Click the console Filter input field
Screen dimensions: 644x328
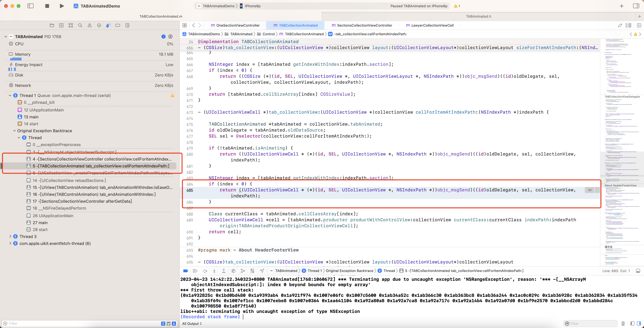coord(592,323)
